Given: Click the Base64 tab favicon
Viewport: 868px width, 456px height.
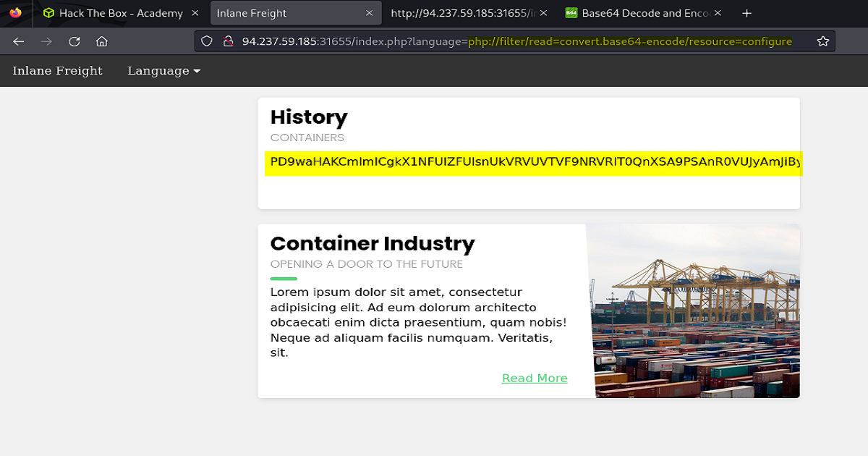Looking at the screenshot, I should pos(571,13).
